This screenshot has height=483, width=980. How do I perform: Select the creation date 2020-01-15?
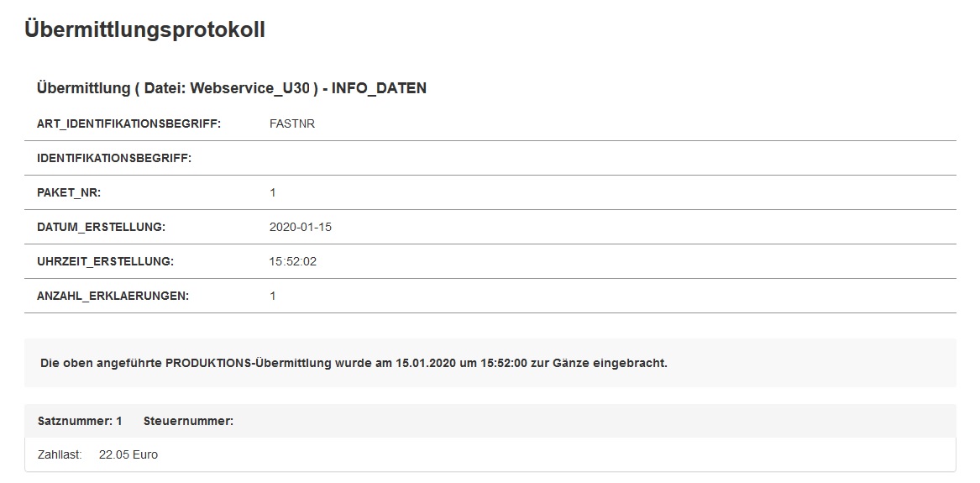tap(295, 228)
